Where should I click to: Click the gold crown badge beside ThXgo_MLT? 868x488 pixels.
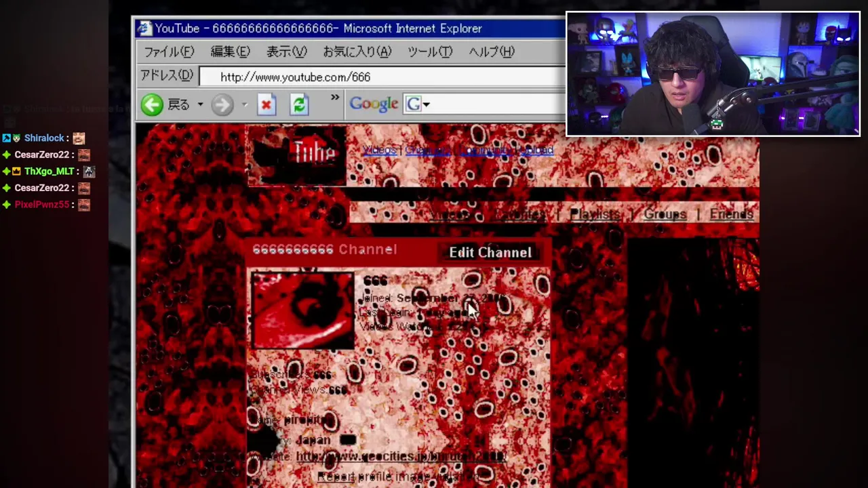click(x=17, y=171)
